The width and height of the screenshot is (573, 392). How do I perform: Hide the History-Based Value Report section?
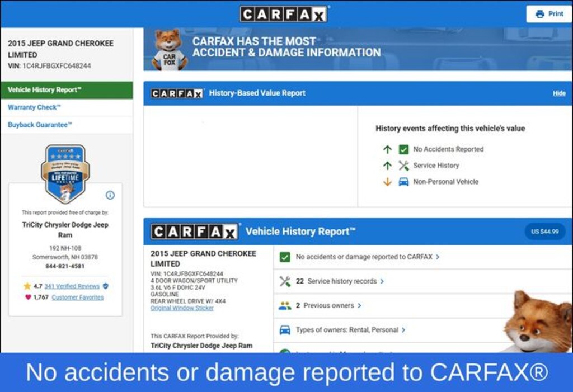[x=559, y=93]
